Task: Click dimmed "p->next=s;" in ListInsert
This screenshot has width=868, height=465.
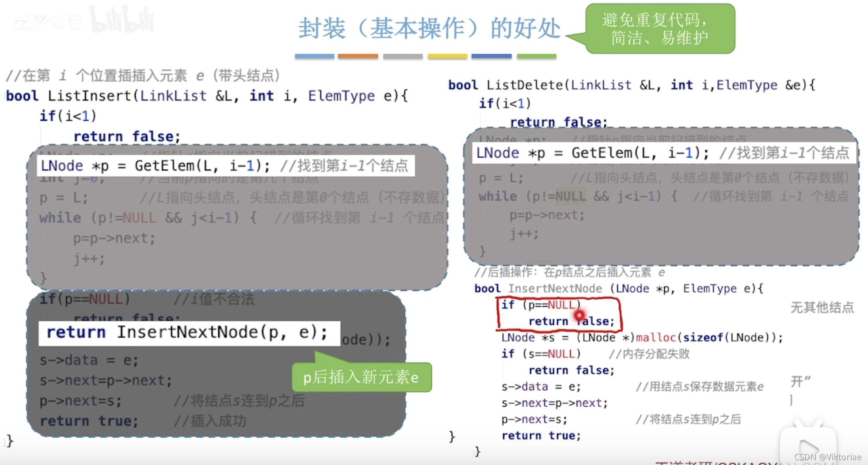Action: (x=80, y=401)
